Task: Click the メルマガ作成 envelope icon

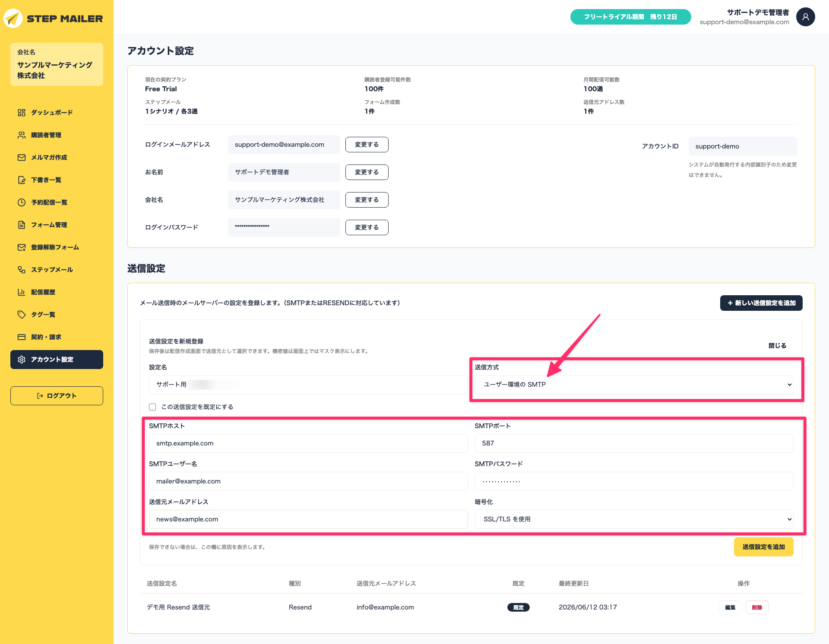Action: pyautogui.click(x=22, y=158)
